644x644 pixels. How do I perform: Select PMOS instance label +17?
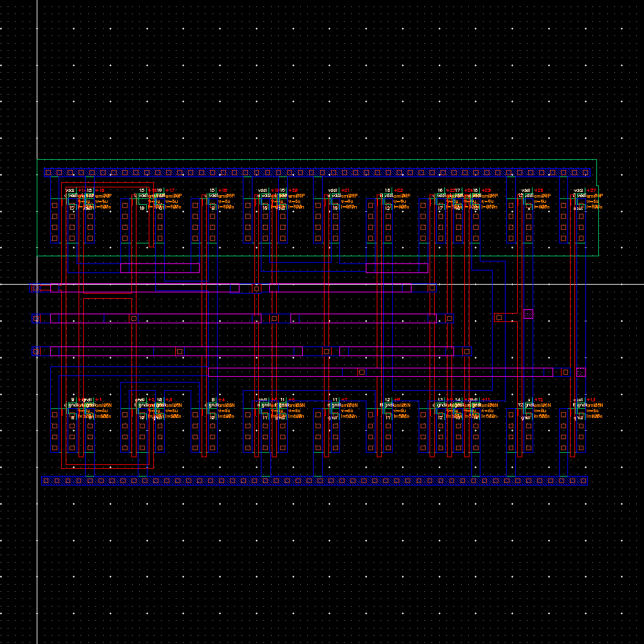coord(170,191)
